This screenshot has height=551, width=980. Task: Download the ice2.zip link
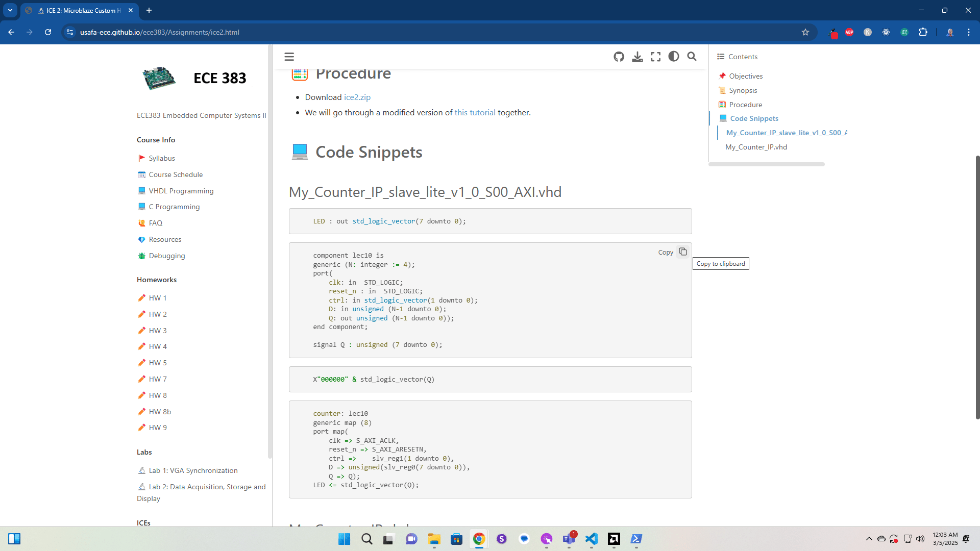pos(357,97)
